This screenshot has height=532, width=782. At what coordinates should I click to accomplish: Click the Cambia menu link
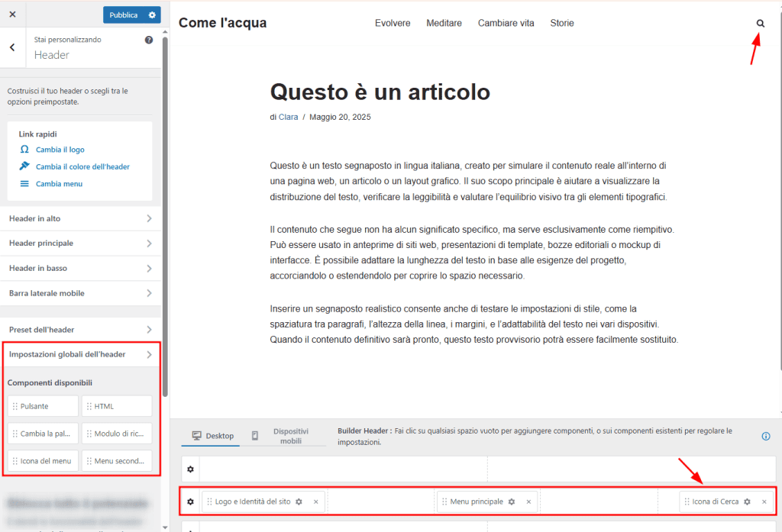[59, 183]
